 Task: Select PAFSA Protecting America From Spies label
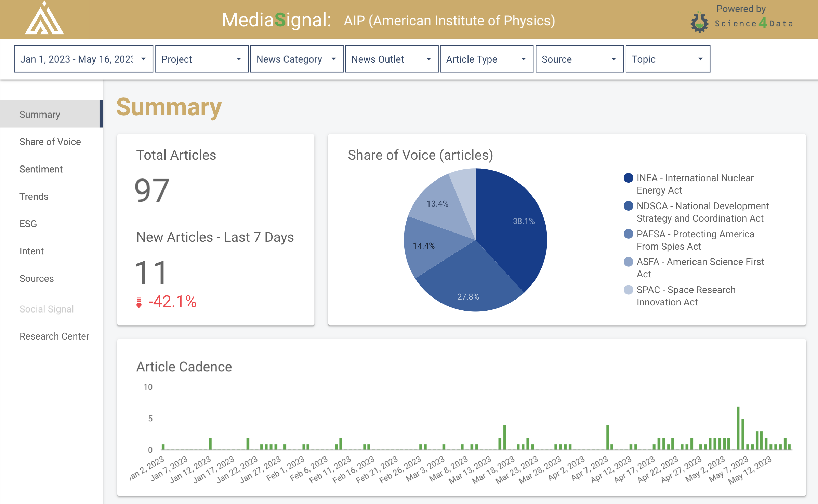pos(695,240)
